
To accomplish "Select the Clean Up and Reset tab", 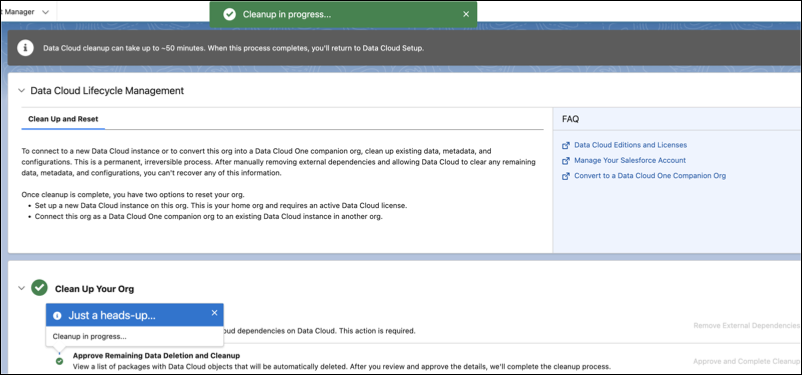I will [63, 119].
